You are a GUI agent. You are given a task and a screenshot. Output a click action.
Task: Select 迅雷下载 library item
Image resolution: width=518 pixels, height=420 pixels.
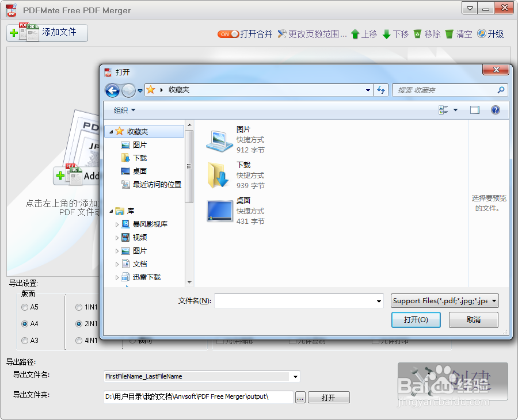pos(146,277)
